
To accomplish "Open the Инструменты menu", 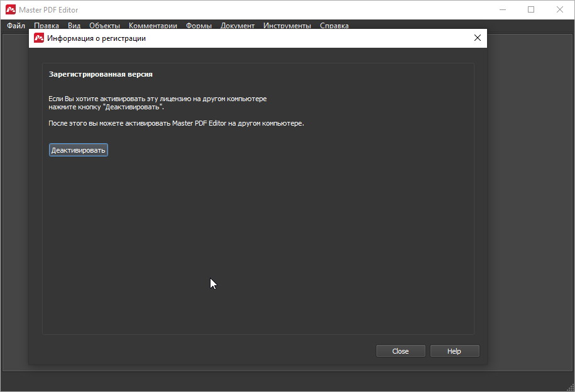I will pos(287,26).
